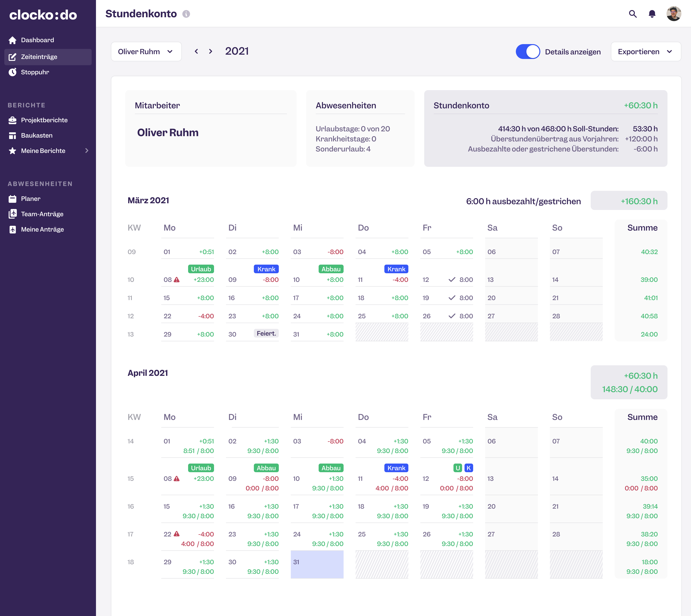This screenshot has height=616, width=691.
Task: Open Meine Anträge from the sidebar
Action: pyautogui.click(x=41, y=229)
